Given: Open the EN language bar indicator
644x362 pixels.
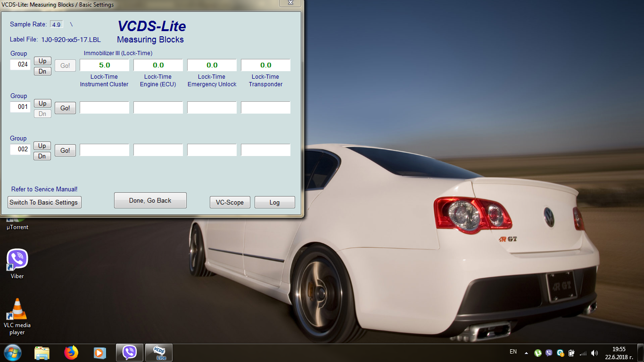Looking at the screenshot, I should (x=513, y=352).
